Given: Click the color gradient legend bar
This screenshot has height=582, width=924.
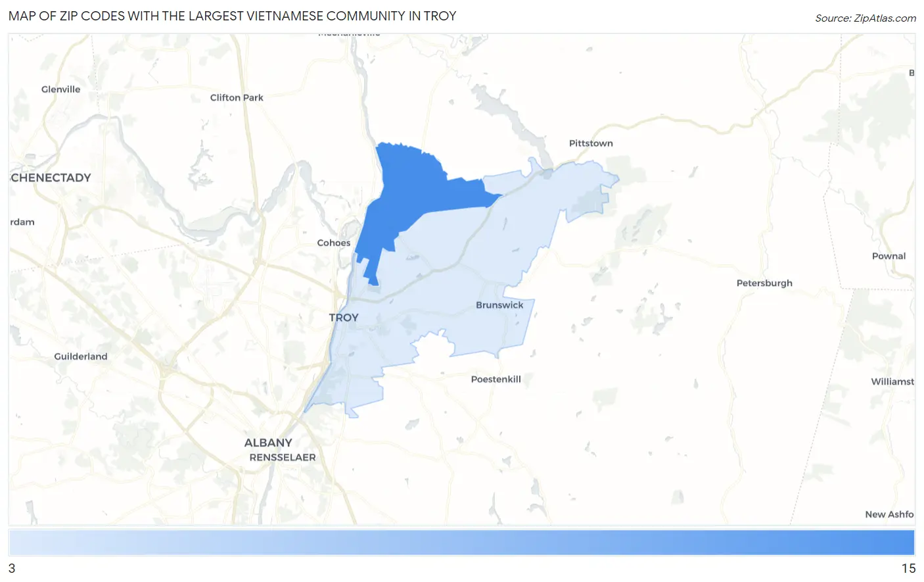Looking at the screenshot, I should pos(461,543).
